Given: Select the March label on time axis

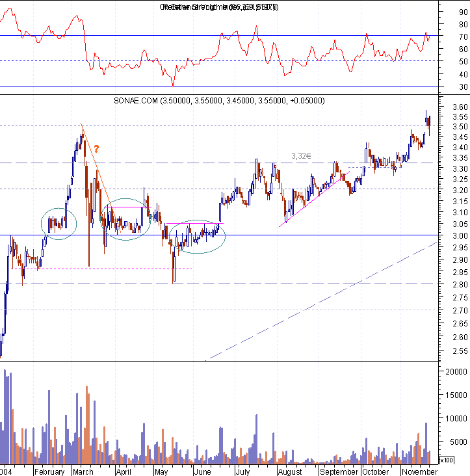Looking at the screenshot, I should [x=83, y=471].
